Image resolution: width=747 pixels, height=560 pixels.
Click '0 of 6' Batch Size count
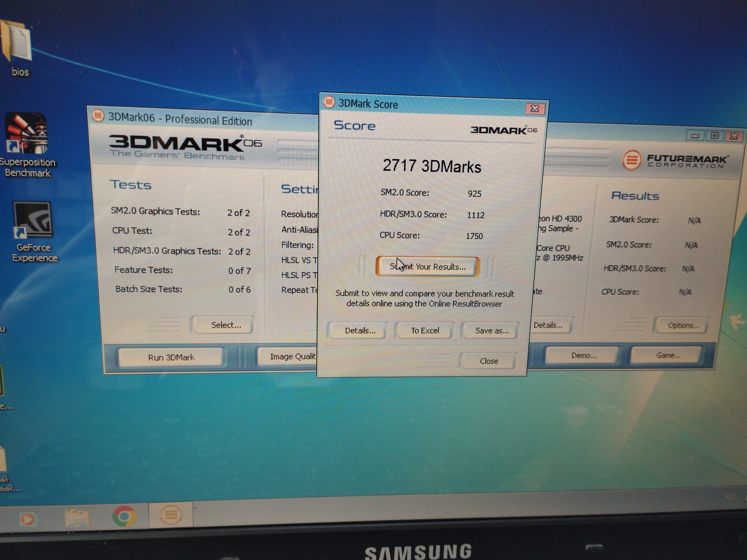tap(239, 289)
